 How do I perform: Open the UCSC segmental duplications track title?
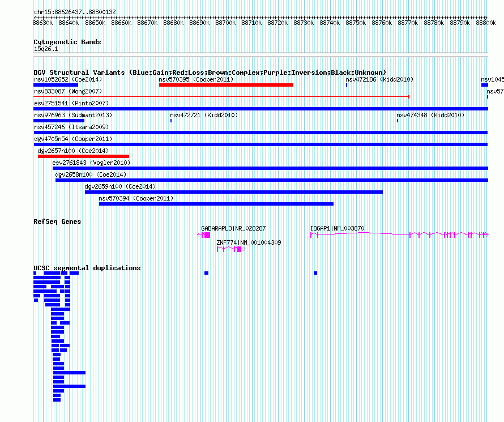tap(87, 268)
